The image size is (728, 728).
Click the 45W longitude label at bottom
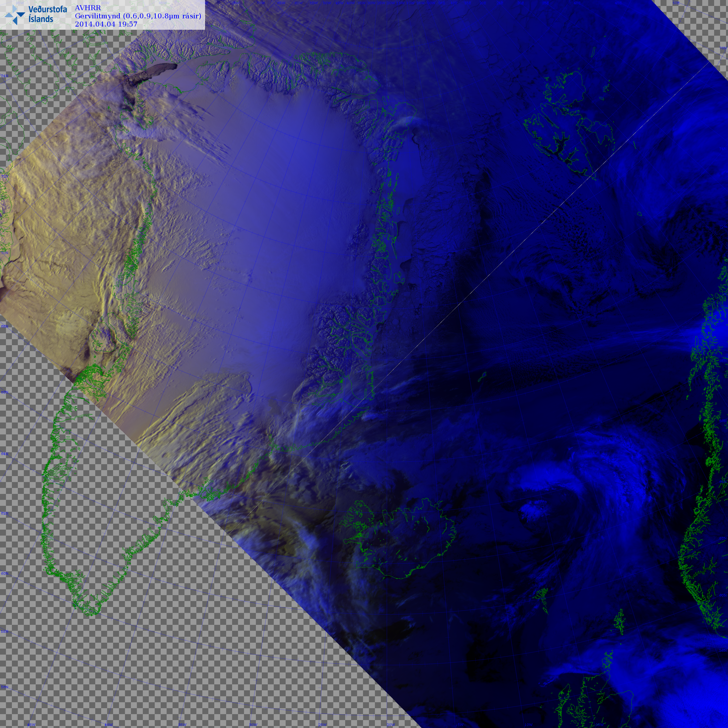[x=31, y=725]
